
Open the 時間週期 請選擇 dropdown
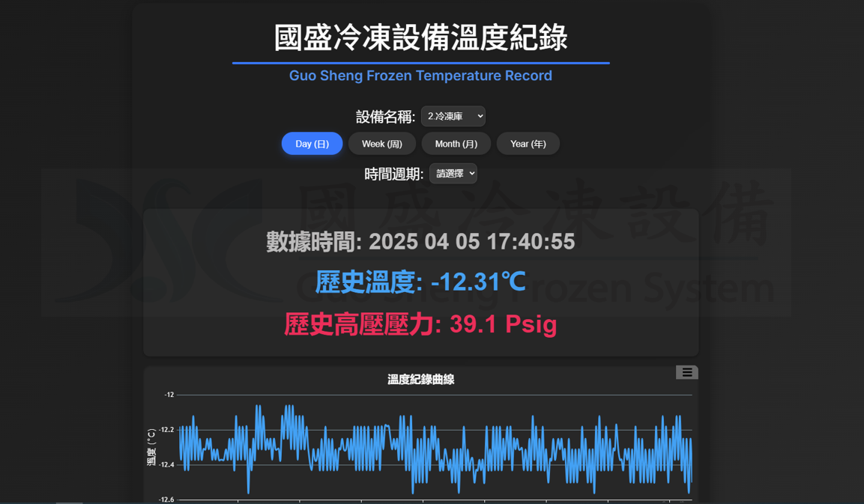(x=453, y=174)
